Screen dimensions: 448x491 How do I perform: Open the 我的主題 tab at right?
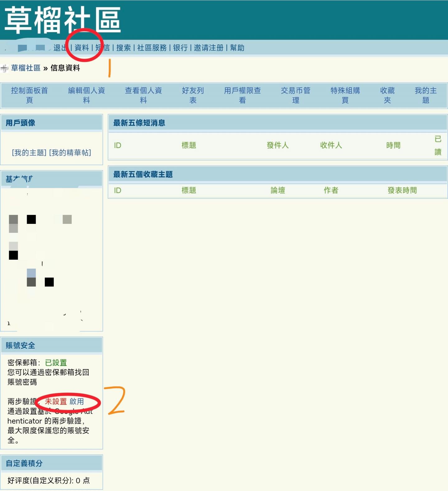click(426, 95)
